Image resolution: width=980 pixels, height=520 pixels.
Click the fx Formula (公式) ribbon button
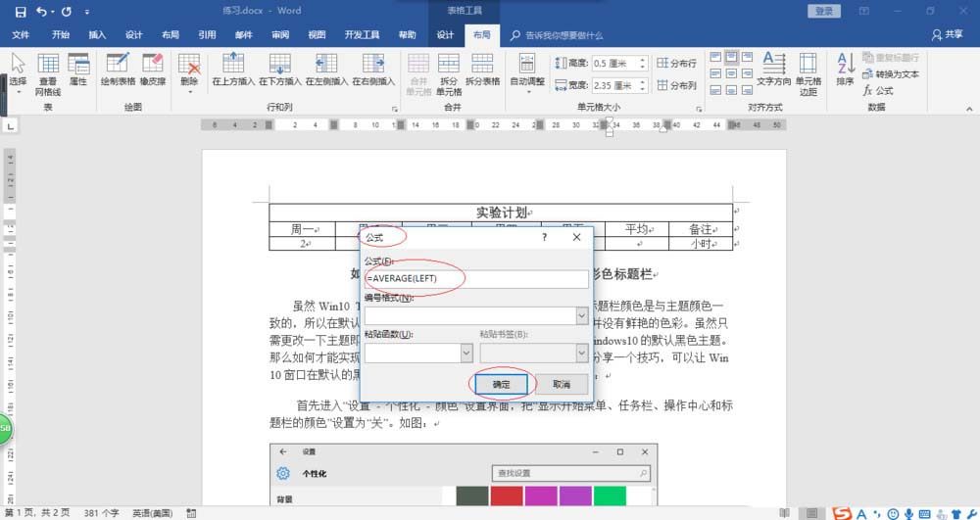click(x=878, y=90)
